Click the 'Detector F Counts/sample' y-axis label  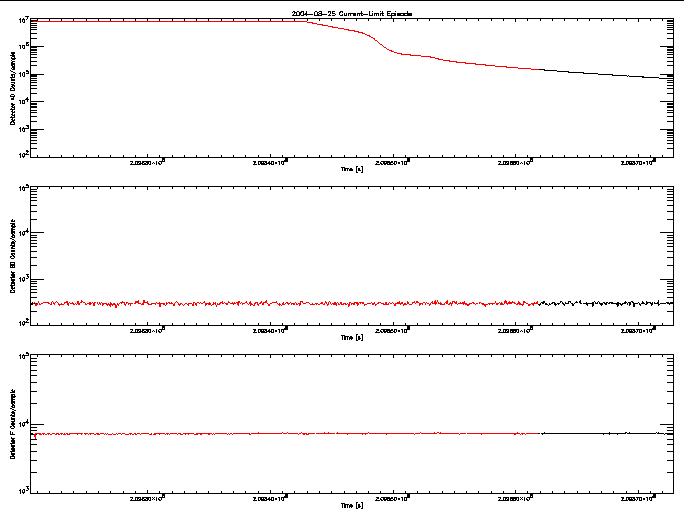click(x=13, y=424)
